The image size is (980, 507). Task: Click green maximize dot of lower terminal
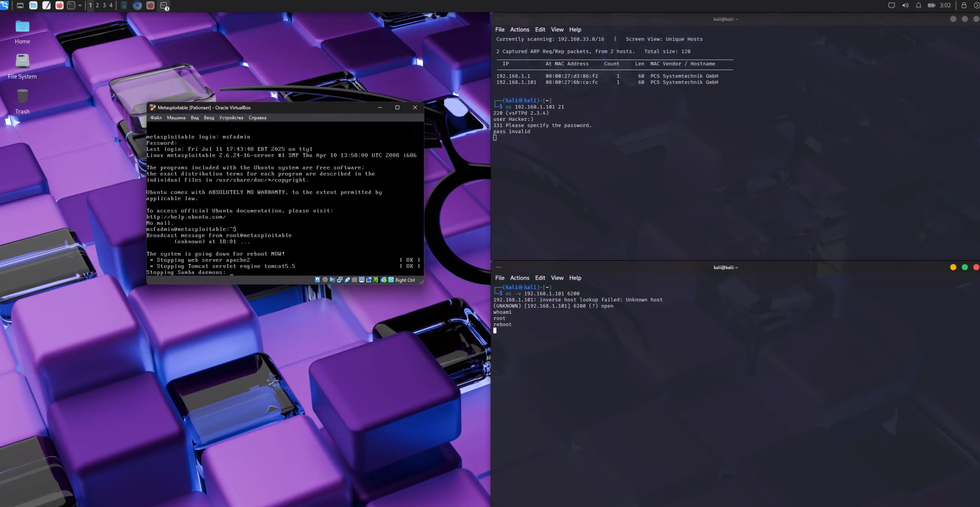click(x=965, y=267)
